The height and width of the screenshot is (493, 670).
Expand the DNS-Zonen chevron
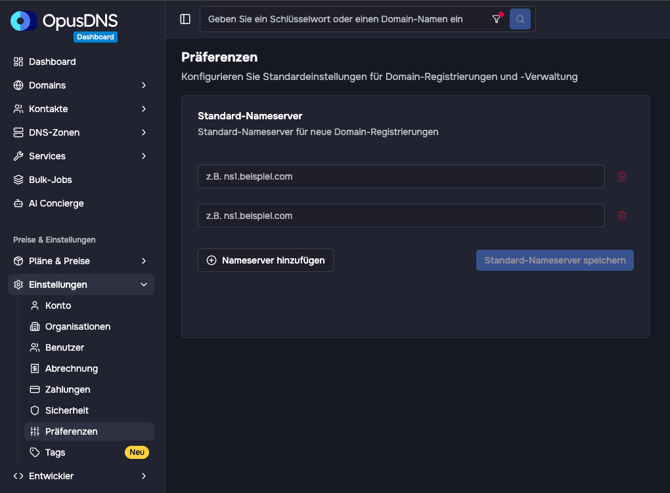click(144, 132)
